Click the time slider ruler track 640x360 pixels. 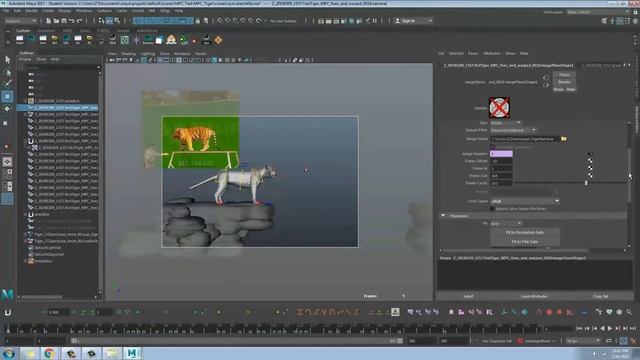coord(273,329)
